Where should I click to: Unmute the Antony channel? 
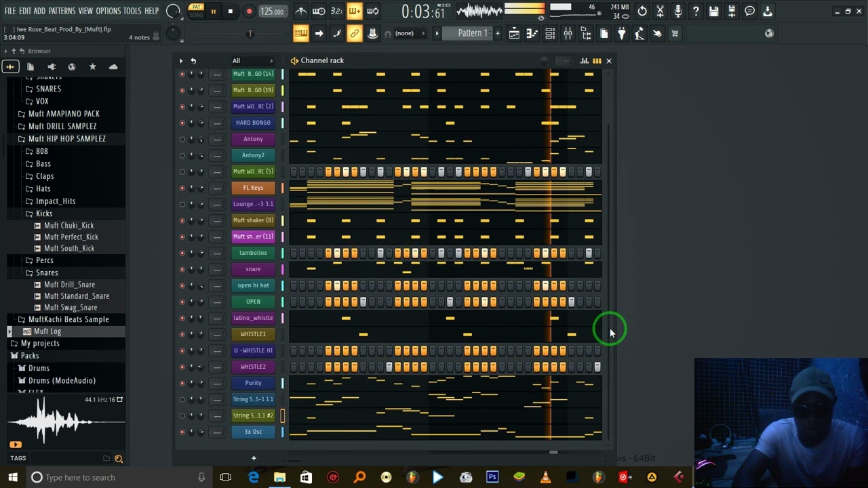(x=182, y=139)
